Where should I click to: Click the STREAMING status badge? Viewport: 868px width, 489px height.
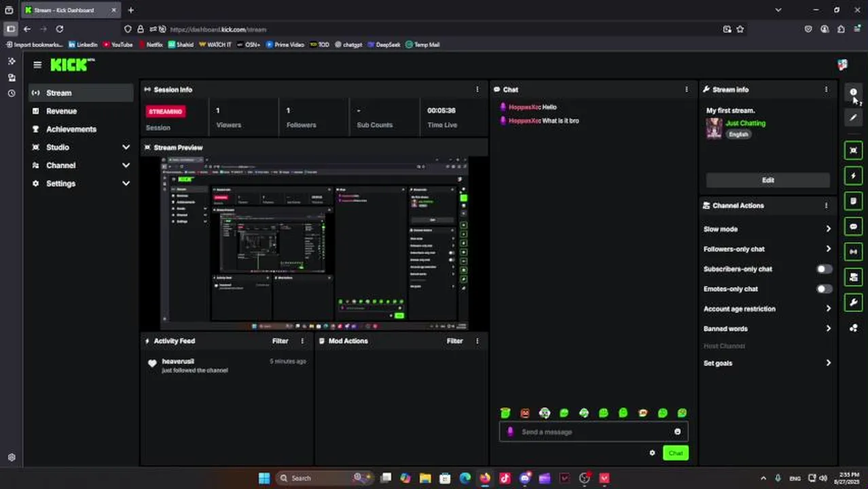[x=165, y=111]
